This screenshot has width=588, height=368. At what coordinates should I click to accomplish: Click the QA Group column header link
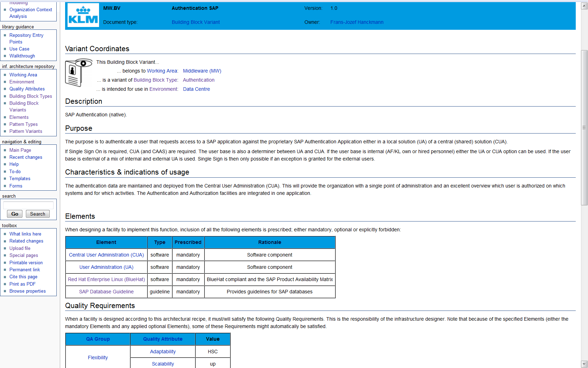(x=98, y=339)
